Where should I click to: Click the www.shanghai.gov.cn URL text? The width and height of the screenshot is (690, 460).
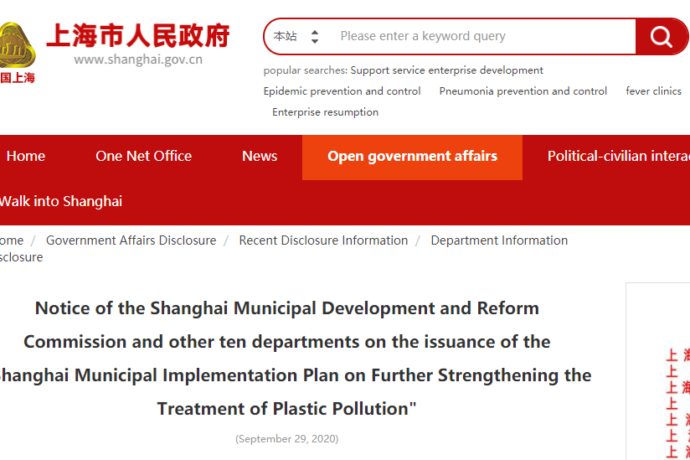(x=138, y=59)
